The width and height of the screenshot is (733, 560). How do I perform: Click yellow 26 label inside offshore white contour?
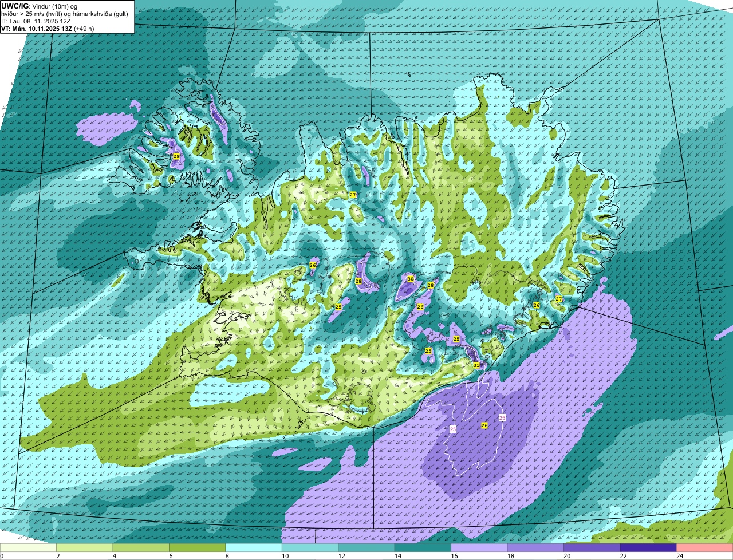pyautogui.click(x=484, y=425)
